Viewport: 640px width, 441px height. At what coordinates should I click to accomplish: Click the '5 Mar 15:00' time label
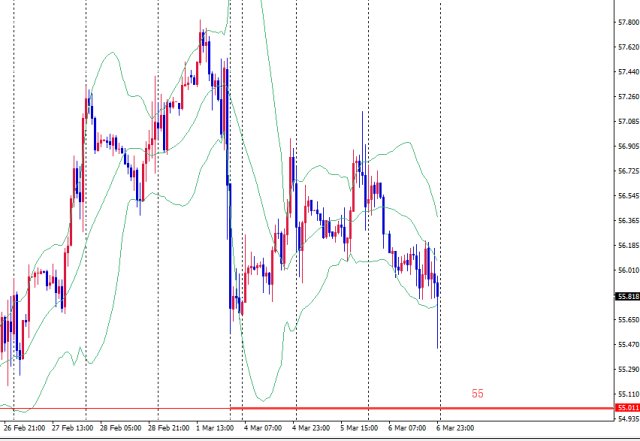pos(359,428)
